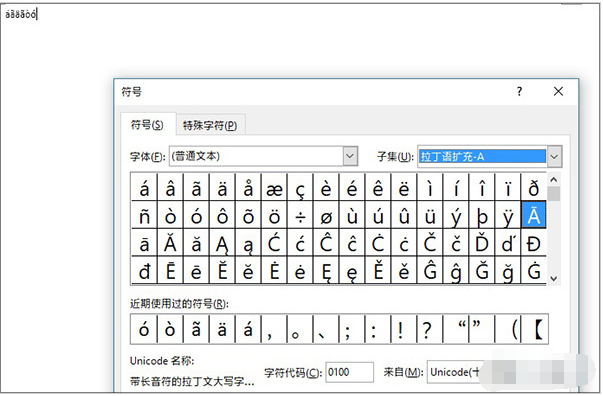Expand the 字体(F) font dropdown arrow
The height and width of the screenshot is (396, 603).
[x=350, y=156]
